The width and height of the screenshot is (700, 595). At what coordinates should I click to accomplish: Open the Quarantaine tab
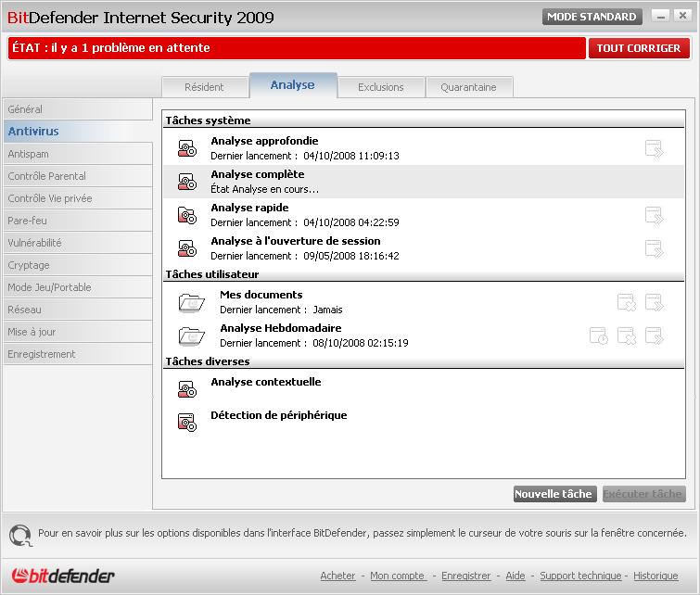[x=469, y=87]
